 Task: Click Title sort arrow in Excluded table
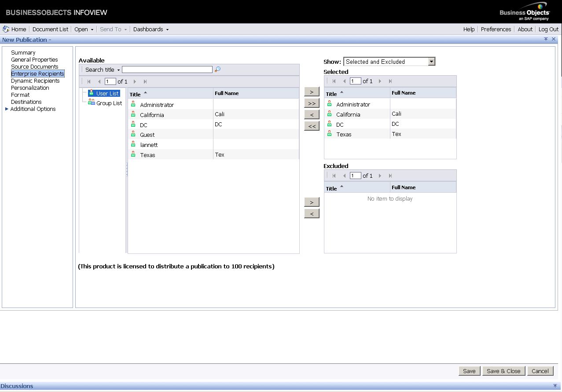342,187
